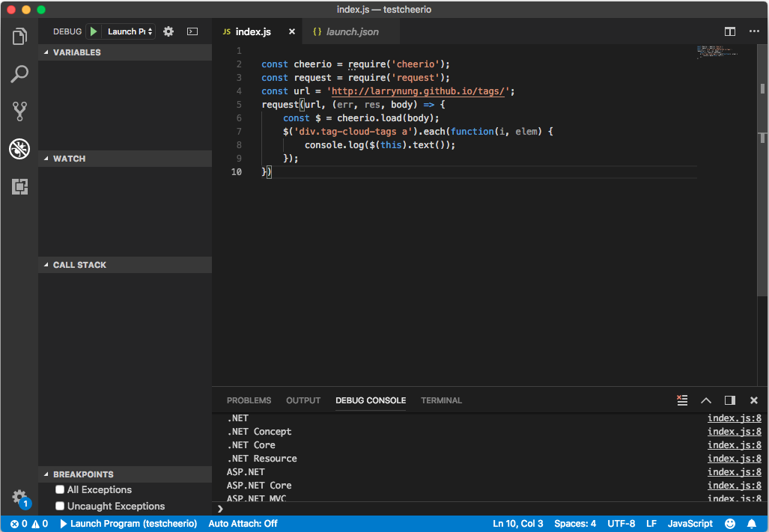This screenshot has height=532, width=769.
Task: Open editor More Actions menu
Action: pos(754,31)
